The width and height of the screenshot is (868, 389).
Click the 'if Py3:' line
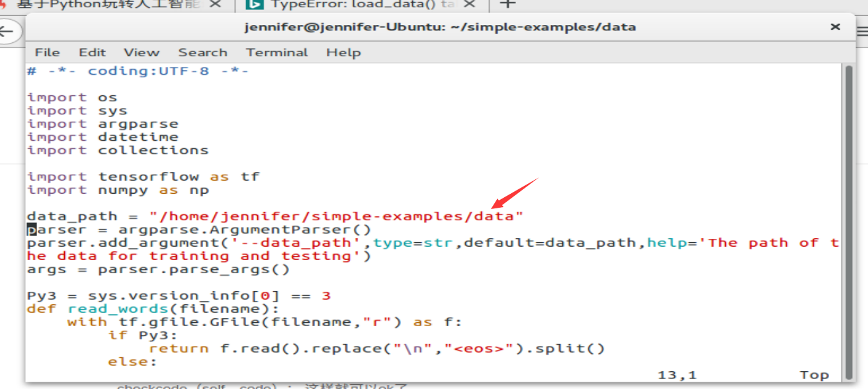(x=143, y=335)
